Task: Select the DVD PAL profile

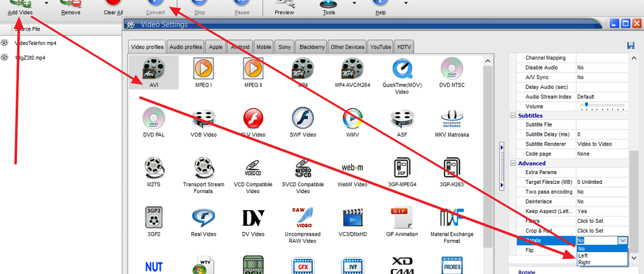Action: 154,122
